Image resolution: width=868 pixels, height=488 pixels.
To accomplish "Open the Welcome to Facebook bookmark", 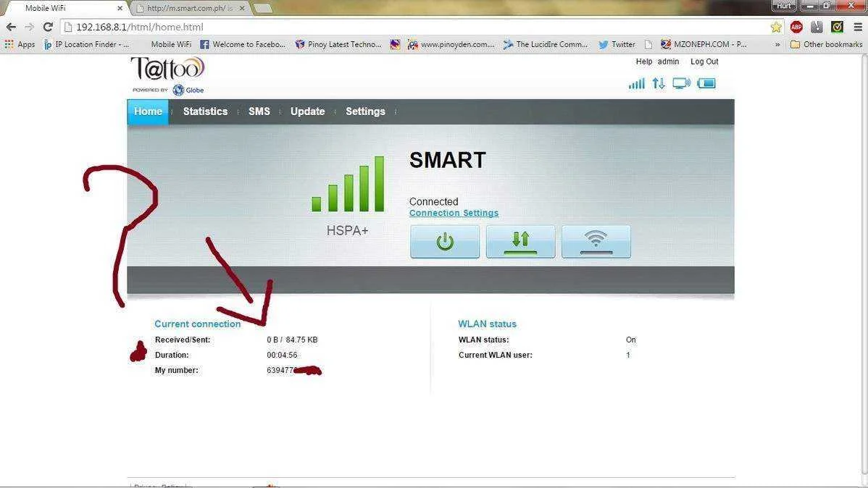I will tap(243, 44).
